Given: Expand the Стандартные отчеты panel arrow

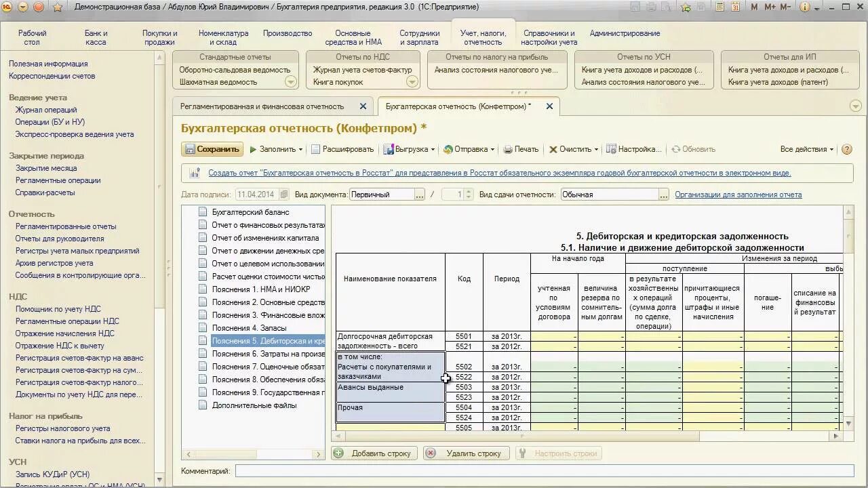Looking at the screenshot, I should click(x=291, y=82).
